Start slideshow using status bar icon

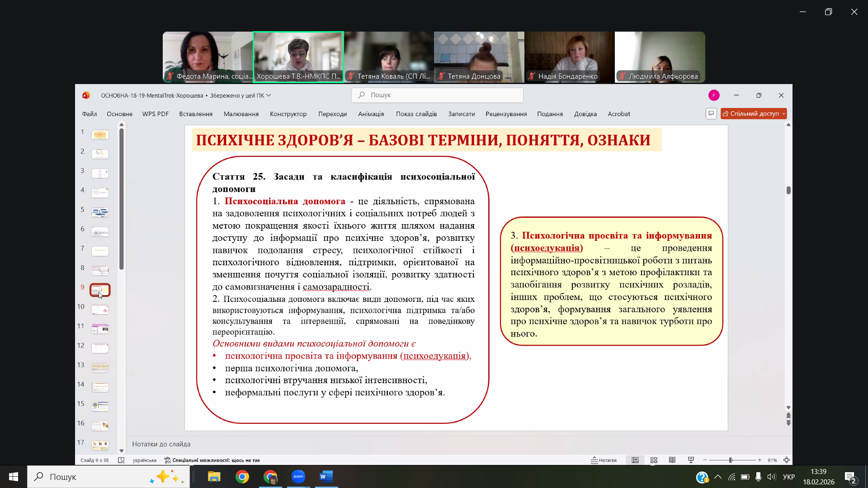coord(691,460)
